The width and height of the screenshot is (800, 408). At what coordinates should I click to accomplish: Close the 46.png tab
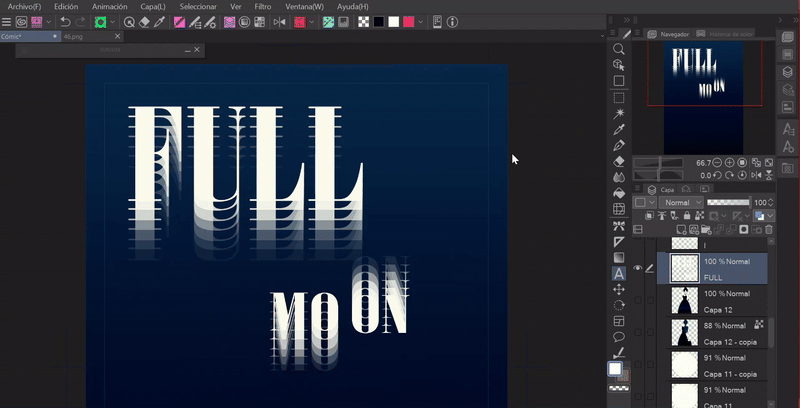point(117,36)
